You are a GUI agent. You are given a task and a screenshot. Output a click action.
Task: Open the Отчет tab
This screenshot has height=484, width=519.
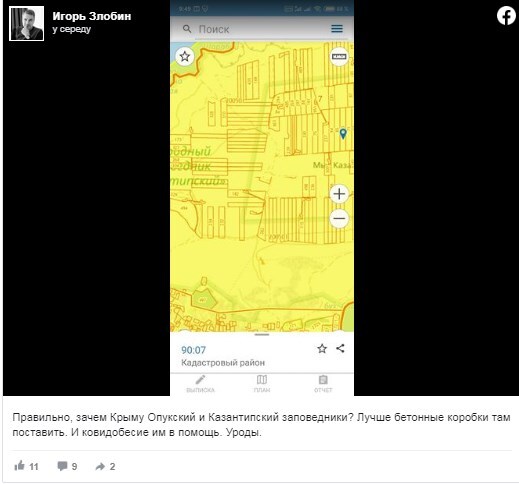(323, 384)
